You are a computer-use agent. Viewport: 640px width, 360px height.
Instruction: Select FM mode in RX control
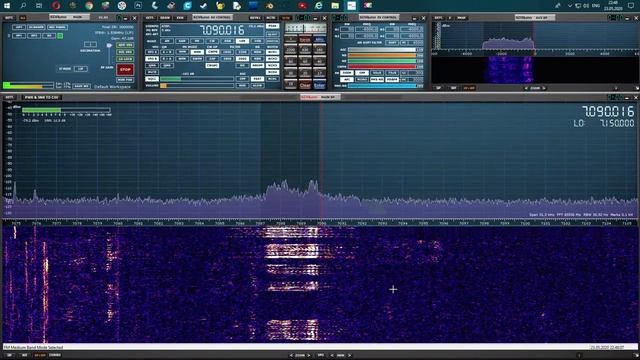197,41
